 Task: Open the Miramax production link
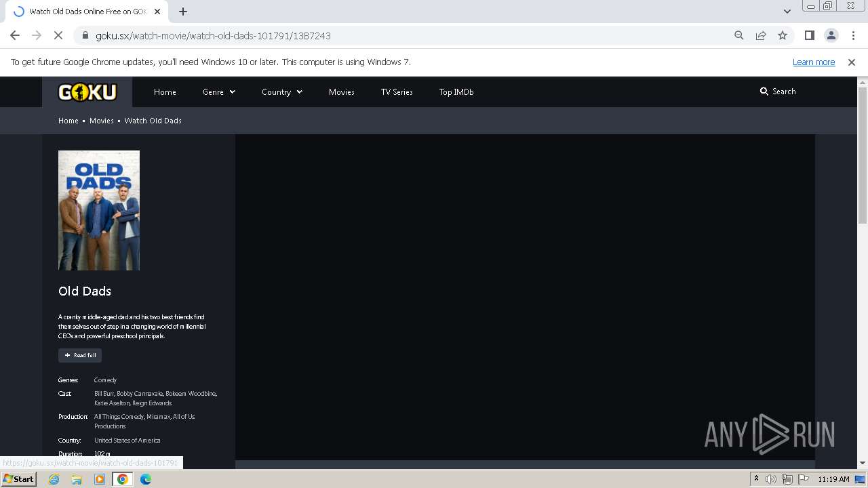tap(158, 417)
